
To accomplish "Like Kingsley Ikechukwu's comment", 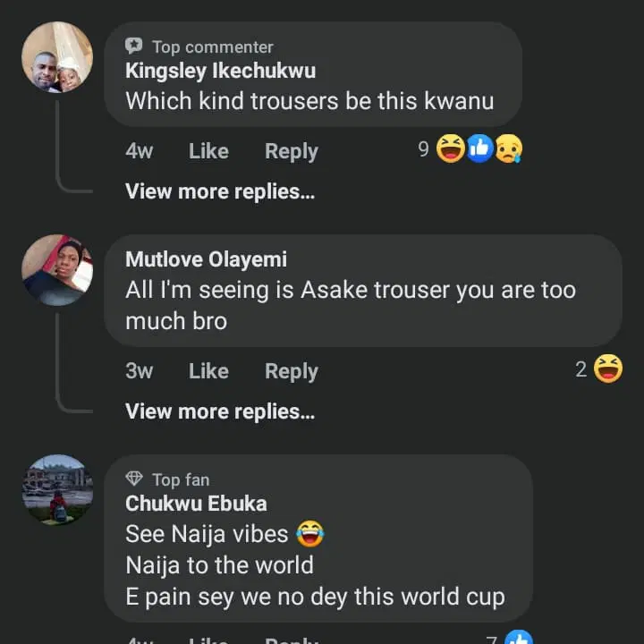I will 208,151.
